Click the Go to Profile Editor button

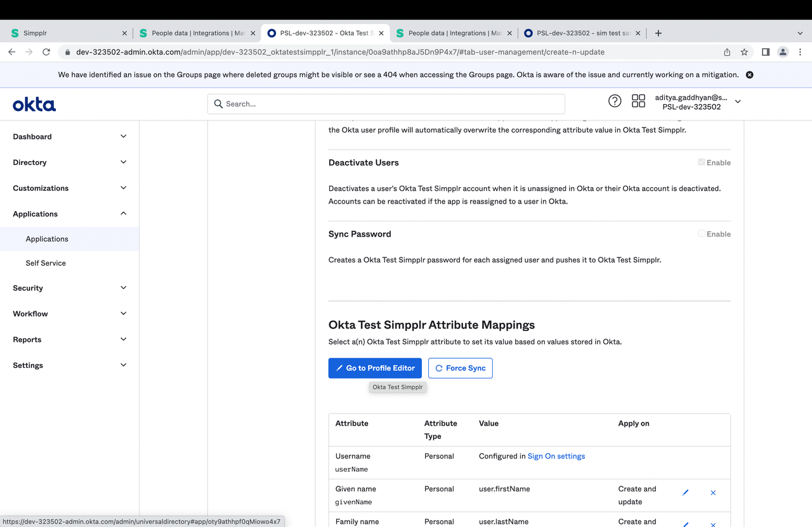pyautogui.click(x=374, y=368)
